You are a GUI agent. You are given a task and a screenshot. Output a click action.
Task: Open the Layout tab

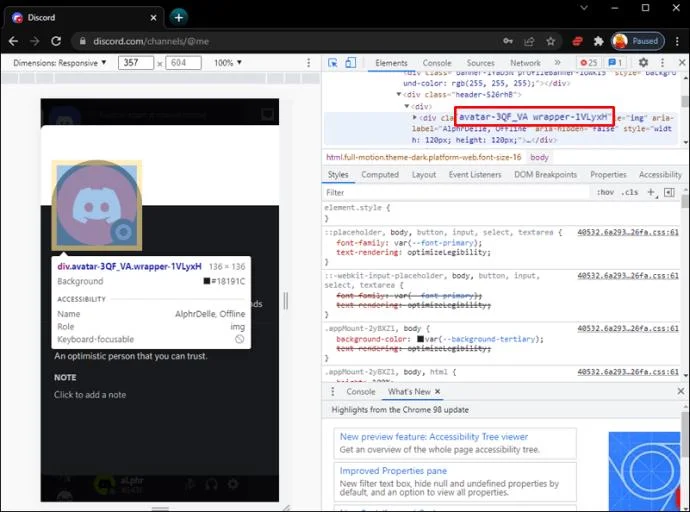pos(424,175)
